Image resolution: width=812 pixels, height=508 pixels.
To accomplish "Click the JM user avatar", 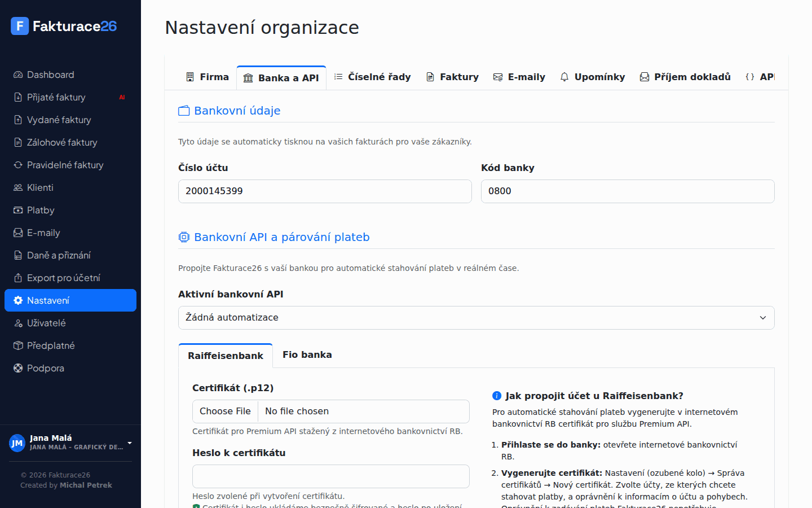I will click(x=17, y=443).
